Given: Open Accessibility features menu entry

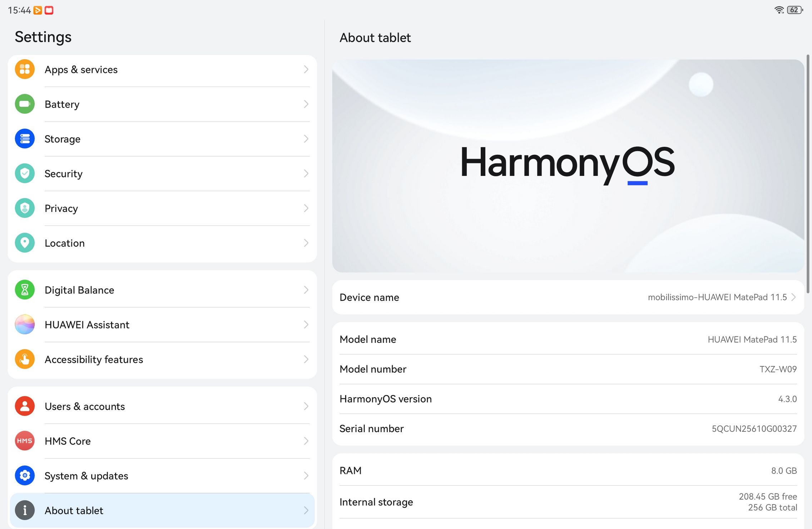Looking at the screenshot, I should 162,359.
